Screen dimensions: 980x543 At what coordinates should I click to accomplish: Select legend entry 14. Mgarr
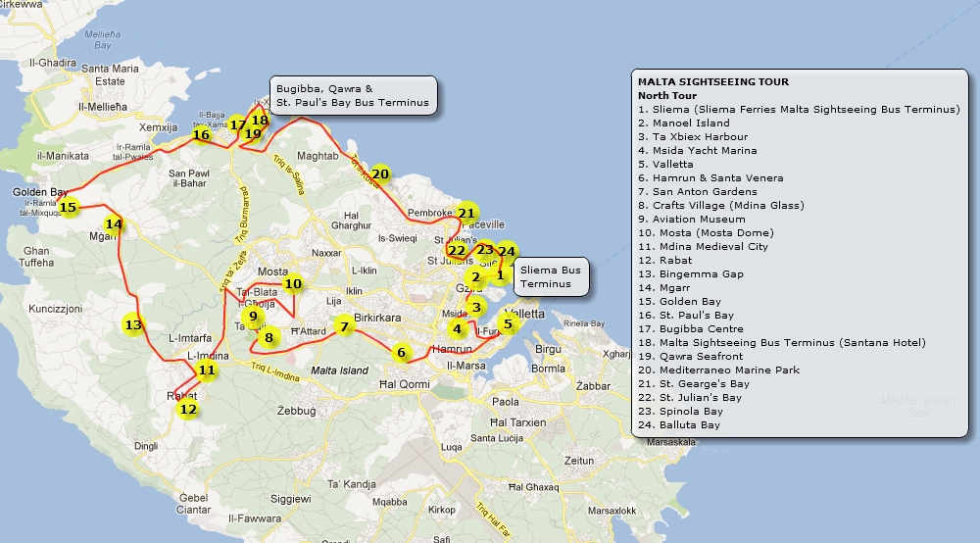663,288
